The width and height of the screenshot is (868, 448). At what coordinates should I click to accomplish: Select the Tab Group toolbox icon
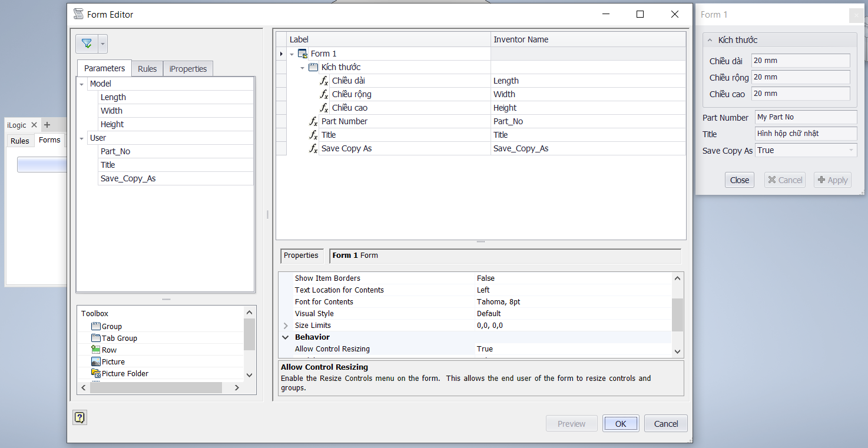tap(96, 339)
